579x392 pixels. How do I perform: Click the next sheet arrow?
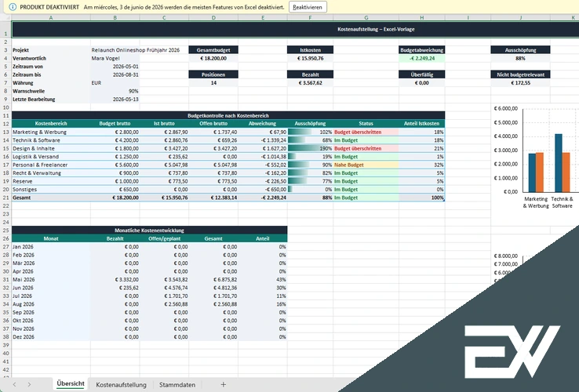click(29, 385)
